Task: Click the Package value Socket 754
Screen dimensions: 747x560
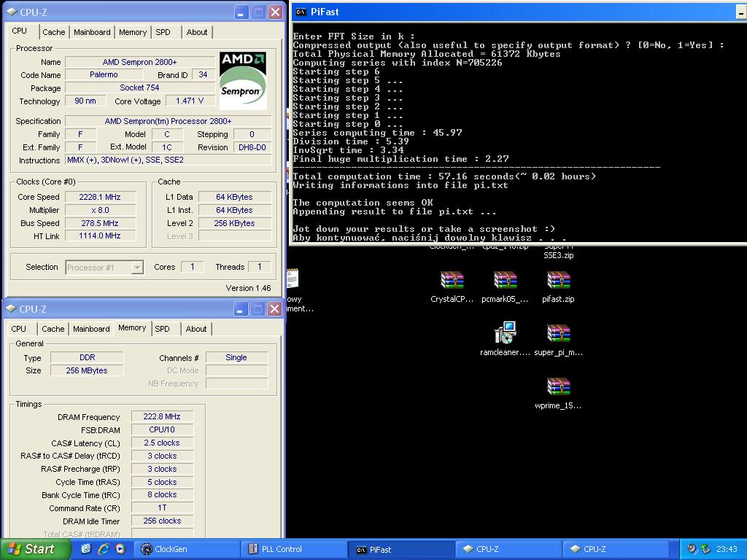Action: [140, 87]
